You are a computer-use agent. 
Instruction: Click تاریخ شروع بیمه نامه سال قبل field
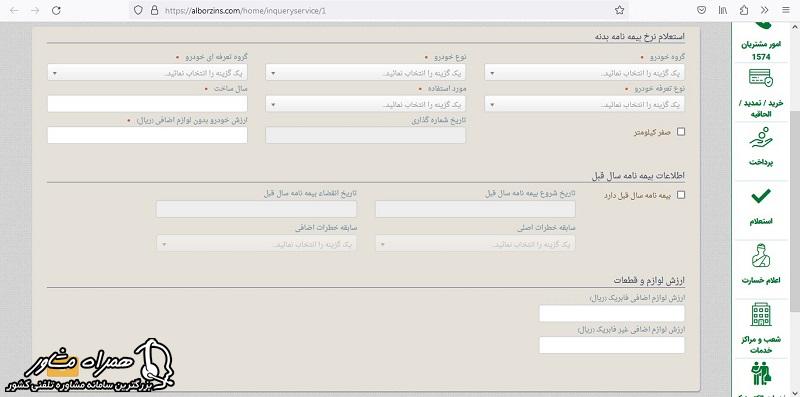click(x=475, y=209)
